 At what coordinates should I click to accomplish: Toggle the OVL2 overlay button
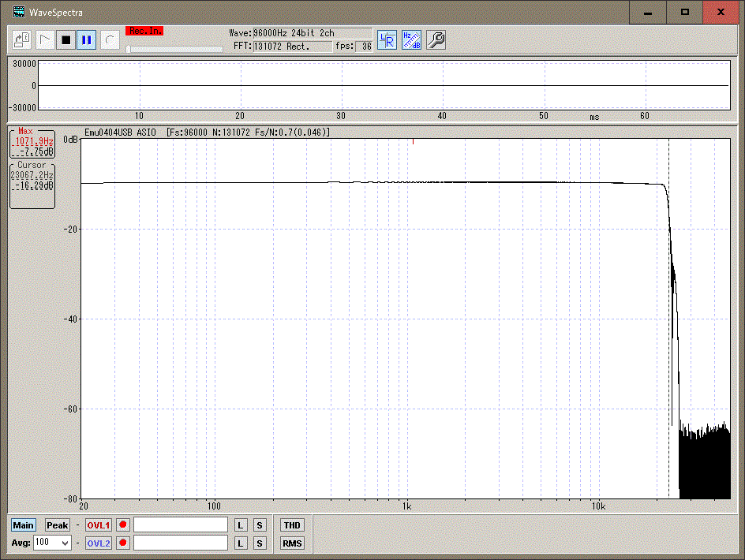click(99, 543)
